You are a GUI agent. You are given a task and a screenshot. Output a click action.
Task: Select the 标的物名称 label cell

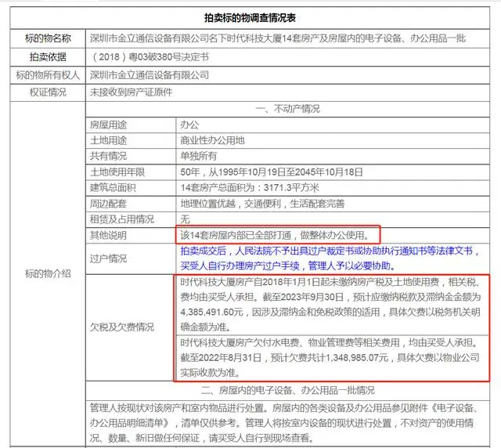(48, 38)
